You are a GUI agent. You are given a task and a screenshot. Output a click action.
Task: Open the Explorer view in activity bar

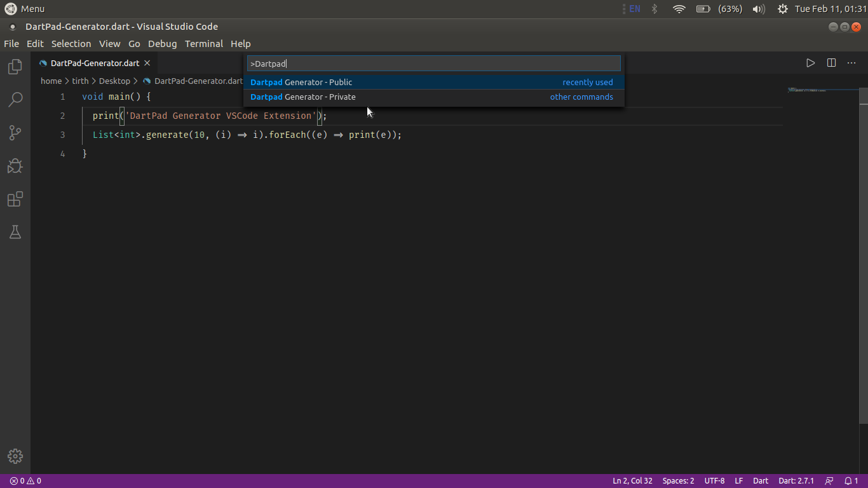(15, 67)
